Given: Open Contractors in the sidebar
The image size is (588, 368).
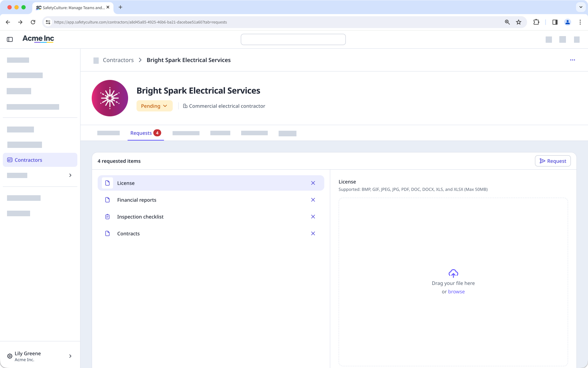Looking at the screenshot, I should pyautogui.click(x=40, y=160).
